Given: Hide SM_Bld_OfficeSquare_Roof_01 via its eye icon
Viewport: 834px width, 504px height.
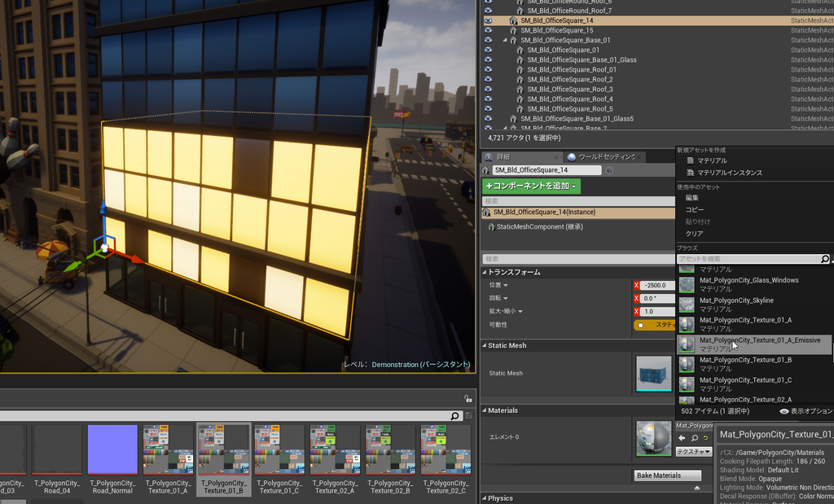Looking at the screenshot, I should [489, 70].
